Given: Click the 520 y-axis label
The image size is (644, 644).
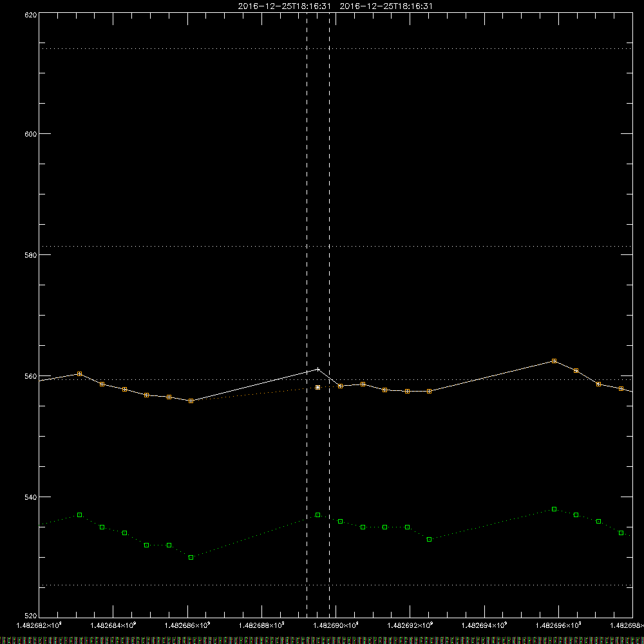Looking at the screenshot, I should [31, 616].
